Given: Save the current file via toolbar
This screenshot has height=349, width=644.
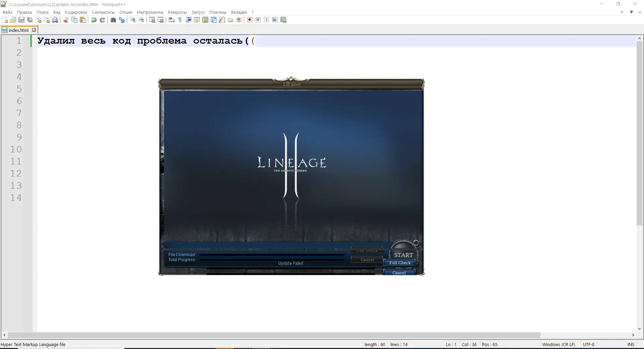Looking at the screenshot, I should pos(21,20).
